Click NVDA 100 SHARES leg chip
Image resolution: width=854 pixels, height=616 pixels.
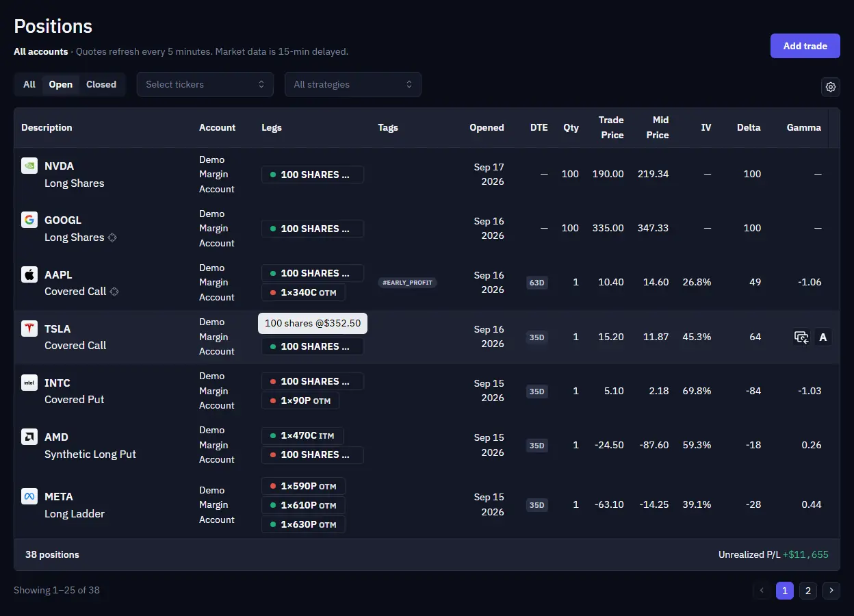(x=313, y=175)
